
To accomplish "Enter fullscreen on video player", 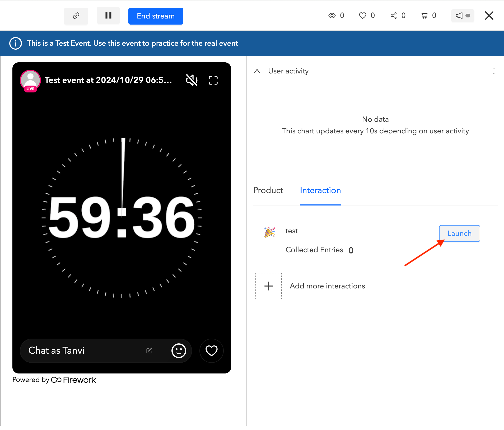I will (x=213, y=80).
